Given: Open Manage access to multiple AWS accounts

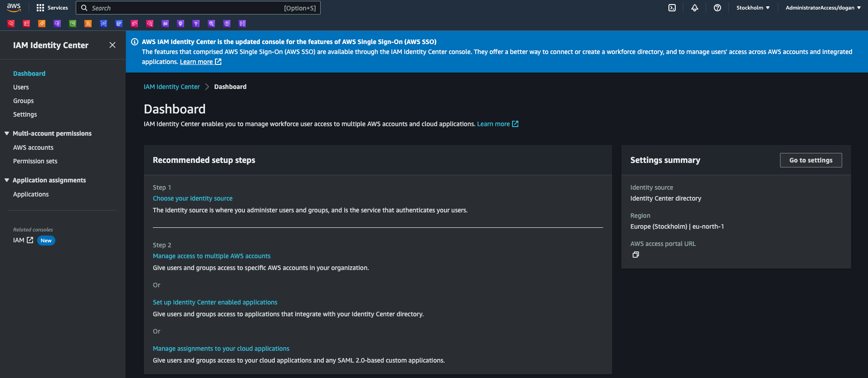Looking at the screenshot, I should pyautogui.click(x=212, y=256).
